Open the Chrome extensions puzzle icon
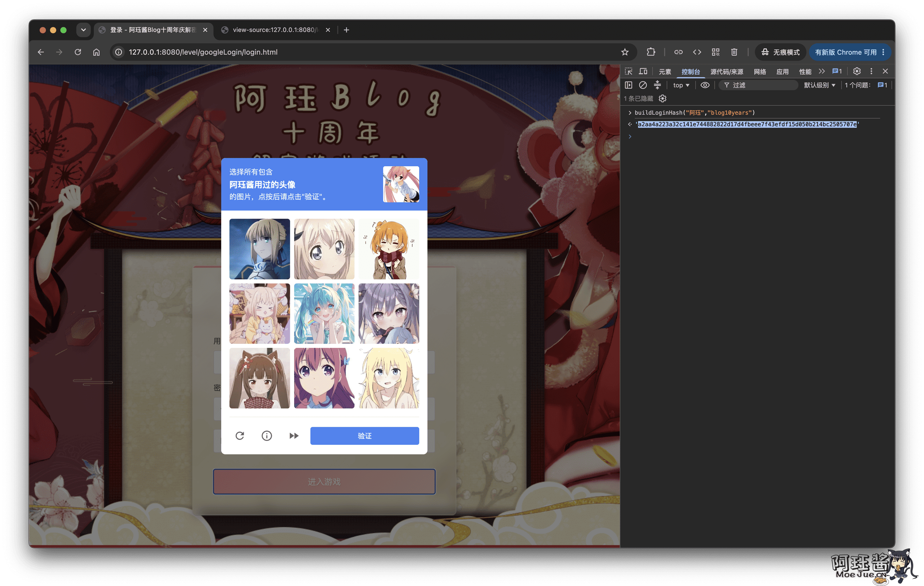 tap(651, 52)
